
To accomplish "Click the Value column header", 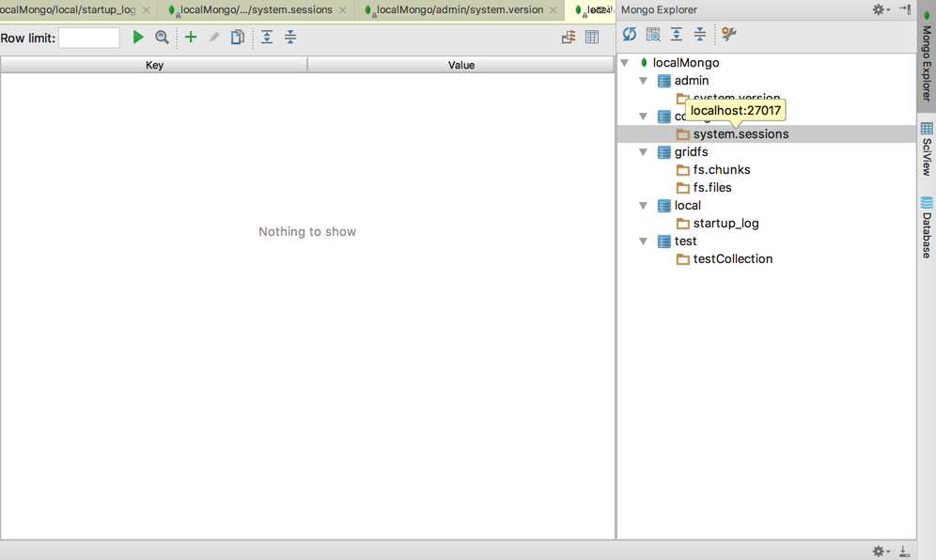I will click(460, 65).
